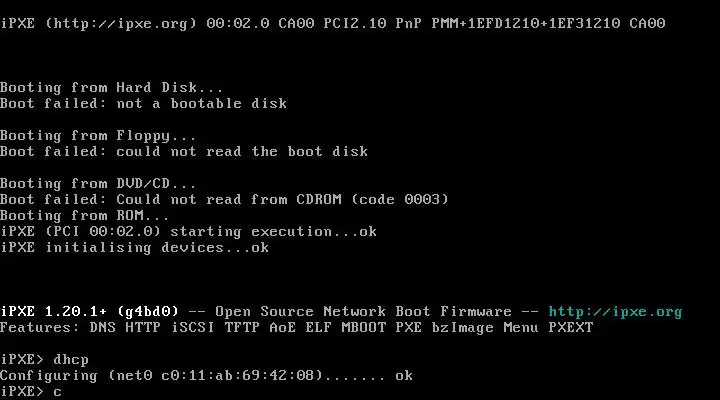
Task: Click the 'PXEXT' feature word
Action: (x=571, y=328)
